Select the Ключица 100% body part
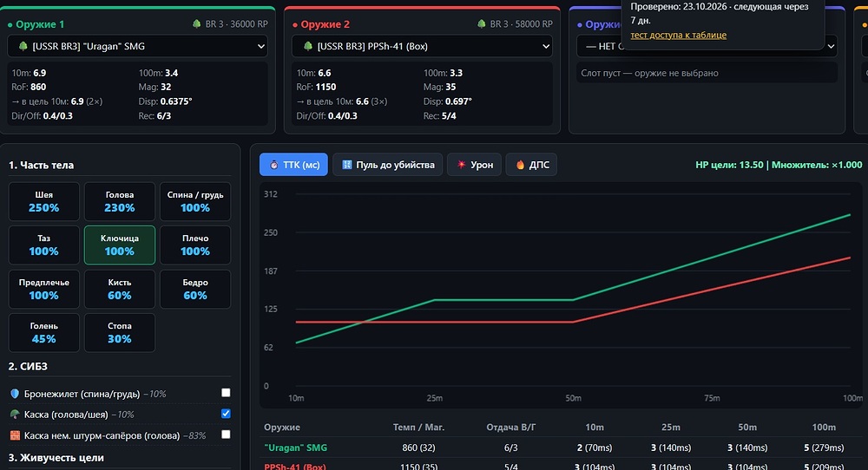Image resolution: width=868 pixels, height=470 pixels. (120, 245)
